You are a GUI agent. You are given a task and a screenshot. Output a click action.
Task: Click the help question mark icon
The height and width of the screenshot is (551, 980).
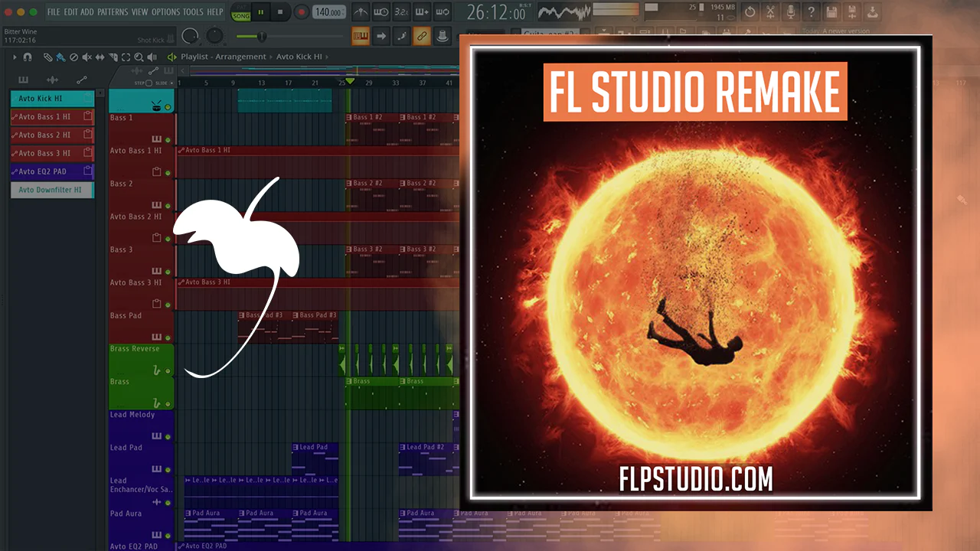tap(812, 12)
